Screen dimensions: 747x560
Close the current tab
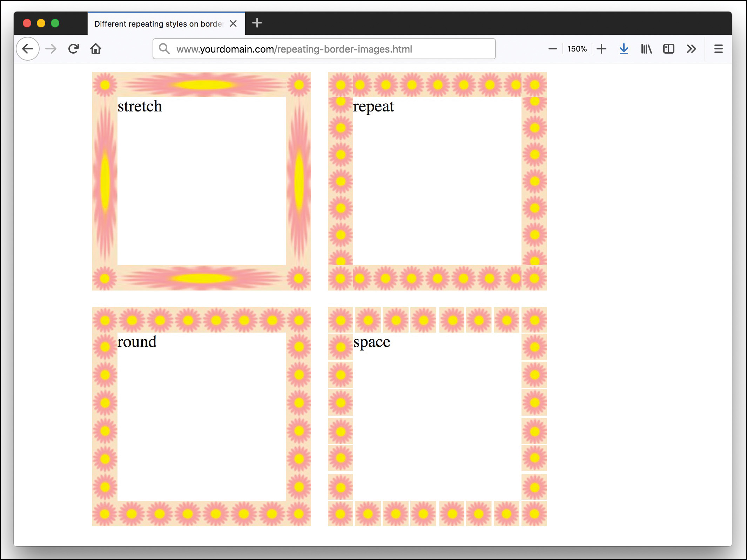(x=233, y=23)
